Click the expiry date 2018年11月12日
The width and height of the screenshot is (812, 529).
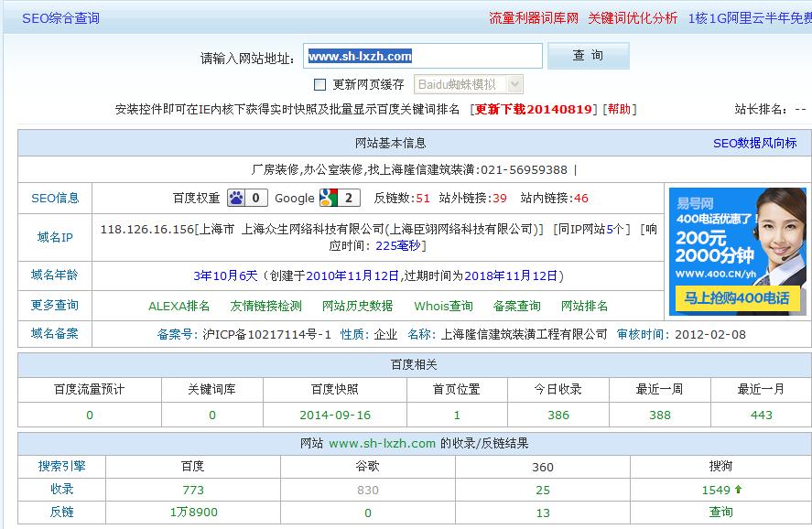[x=511, y=275]
